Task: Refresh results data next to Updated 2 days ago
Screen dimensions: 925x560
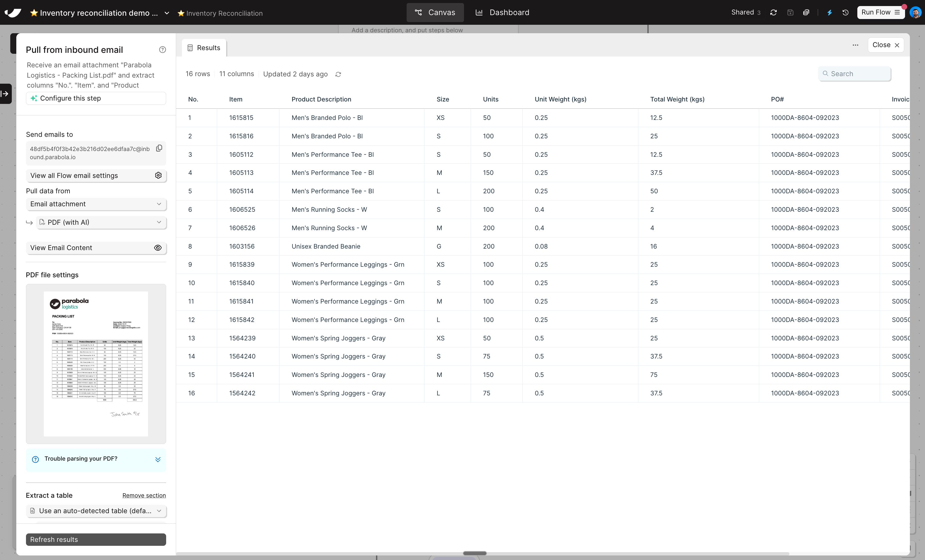Action: click(338, 74)
